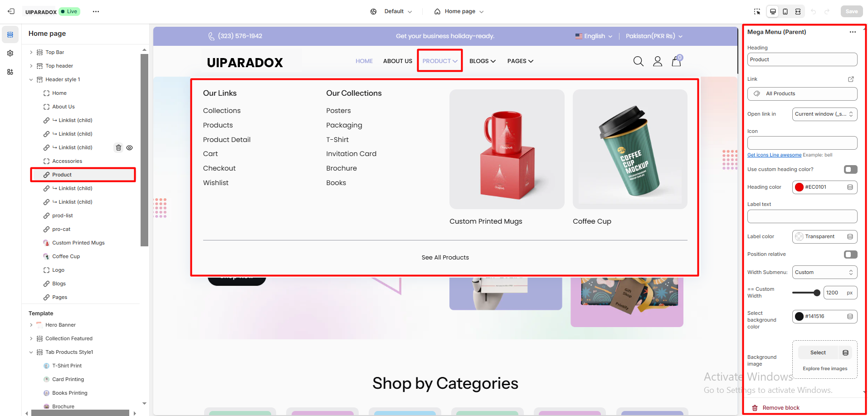Expand the Top Bar section
868x416 pixels.
(x=31, y=52)
